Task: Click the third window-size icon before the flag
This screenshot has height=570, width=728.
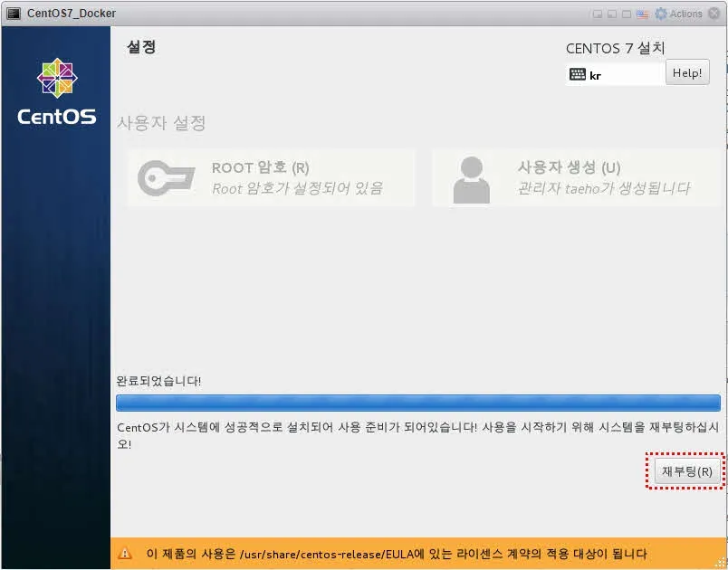Action: tap(627, 14)
